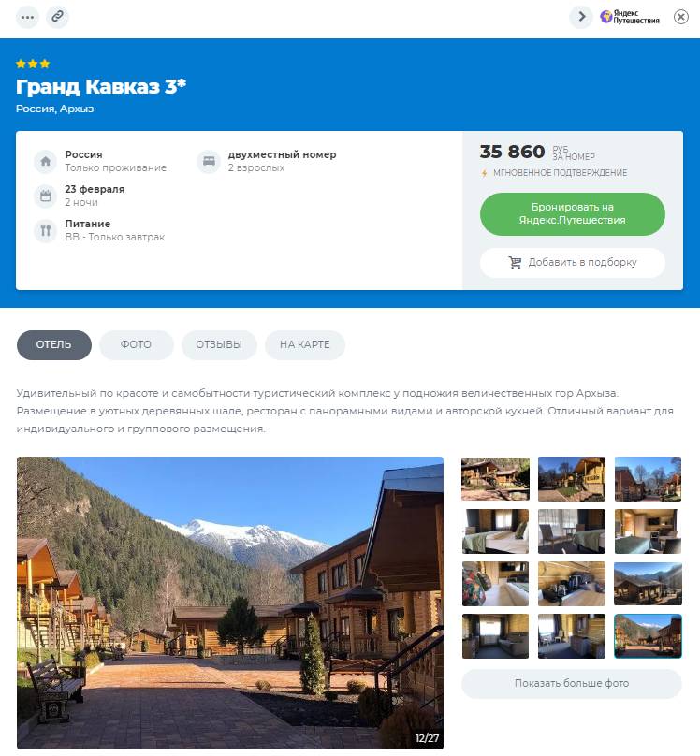Copy the hotel link via chain icon
The width and height of the screenshot is (700, 756).
(57, 18)
